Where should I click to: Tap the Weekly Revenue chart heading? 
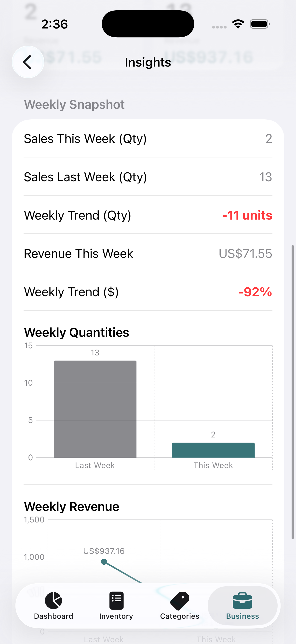pyautogui.click(x=71, y=507)
